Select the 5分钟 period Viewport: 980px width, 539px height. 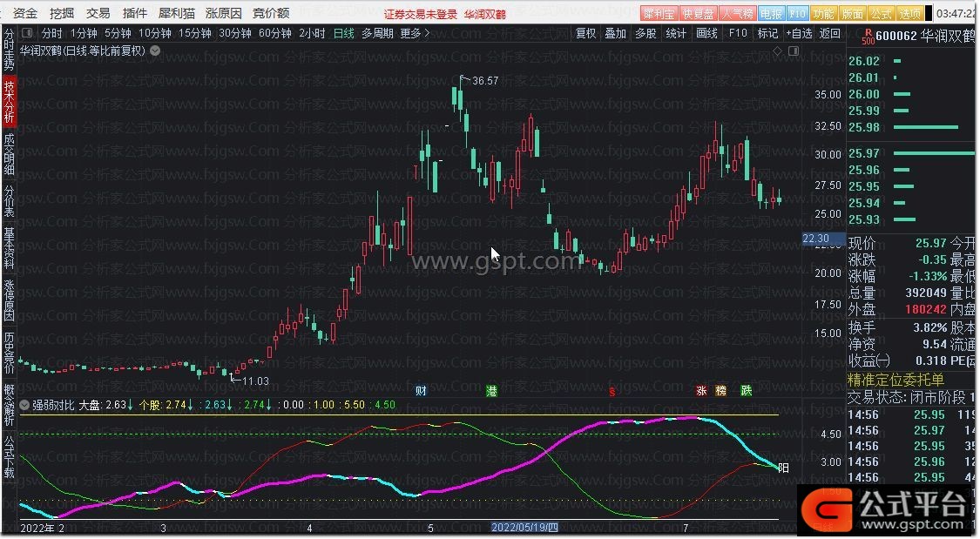(x=118, y=33)
